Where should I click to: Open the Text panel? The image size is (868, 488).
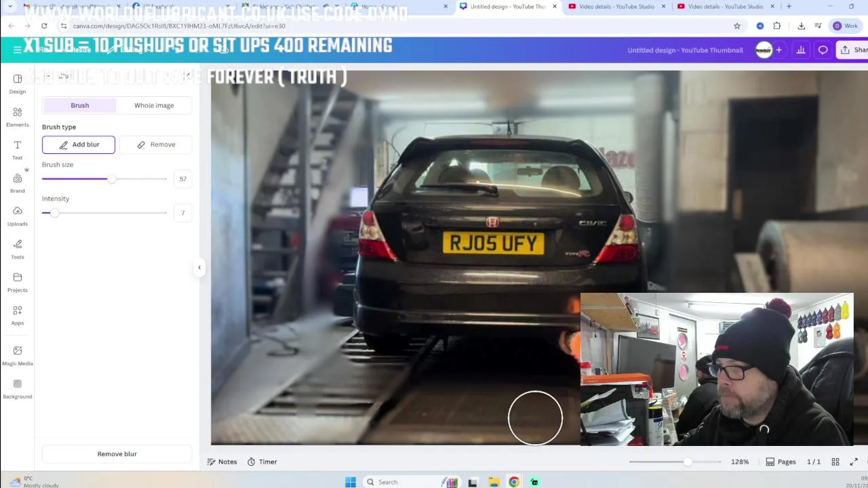click(17, 150)
